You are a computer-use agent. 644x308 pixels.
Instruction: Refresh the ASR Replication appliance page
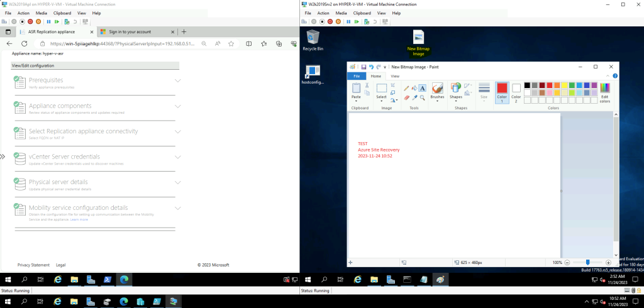click(x=25, y=43)
